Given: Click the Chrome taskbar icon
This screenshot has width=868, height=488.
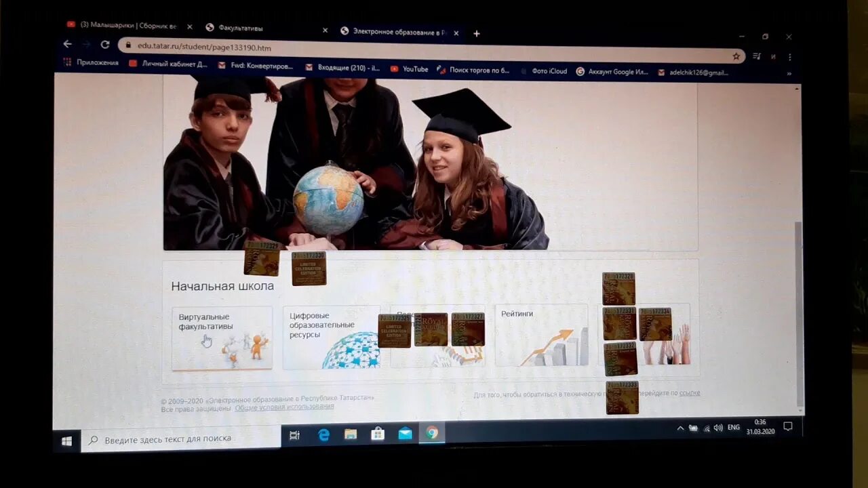Looking at the screenshot, I should tap(432, 433).
